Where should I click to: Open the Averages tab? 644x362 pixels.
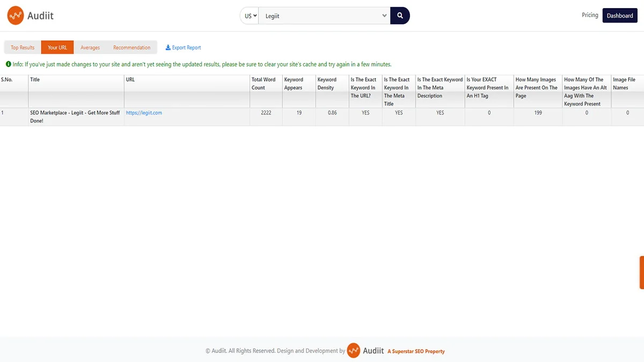pyautogui.click(x=90, y=48)
